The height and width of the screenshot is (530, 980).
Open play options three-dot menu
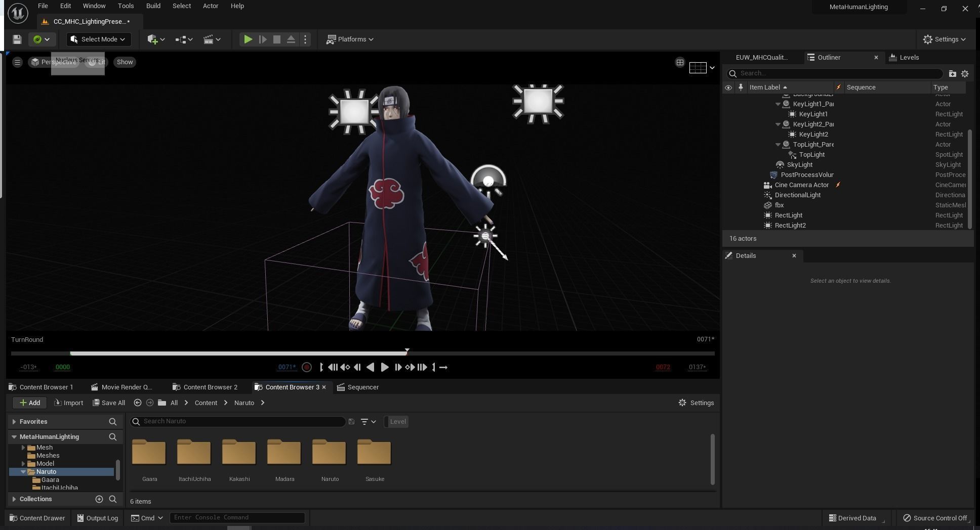[305, 39]
